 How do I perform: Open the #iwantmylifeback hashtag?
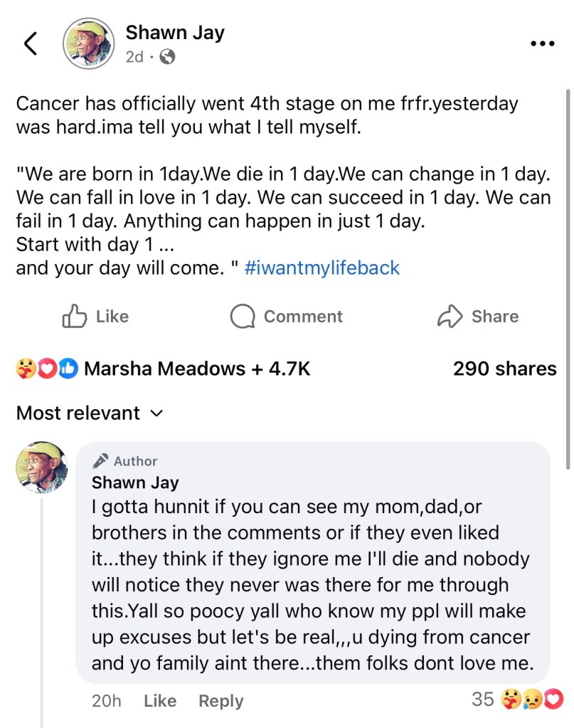click(321, 268)
